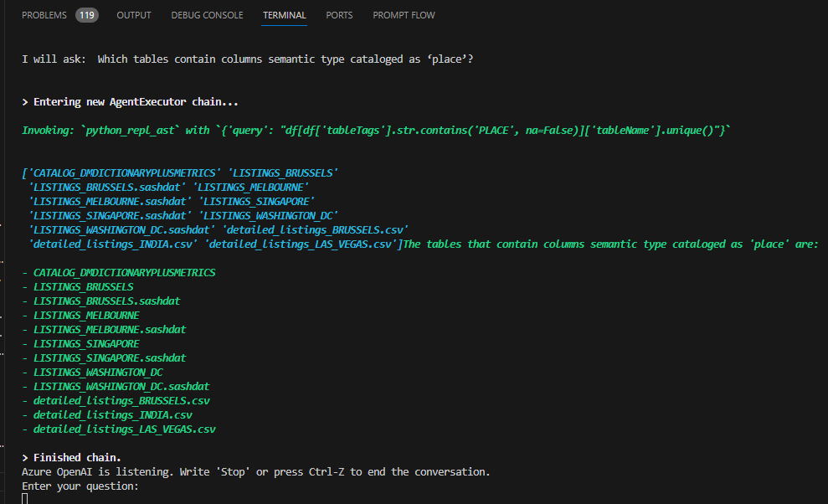The height and width of the screenshot is (504, 828).
Task: Switch to the OUTPUT tab
Action: 134,15
